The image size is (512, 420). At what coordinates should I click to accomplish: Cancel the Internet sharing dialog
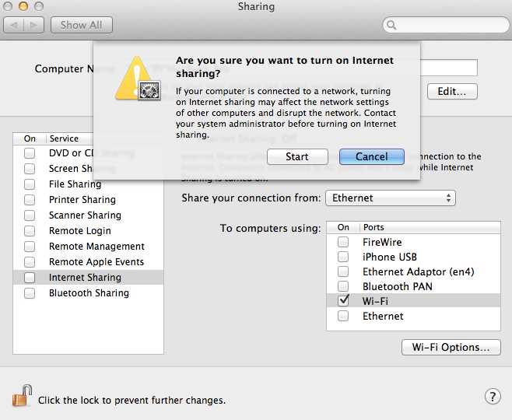click(372, 156)
